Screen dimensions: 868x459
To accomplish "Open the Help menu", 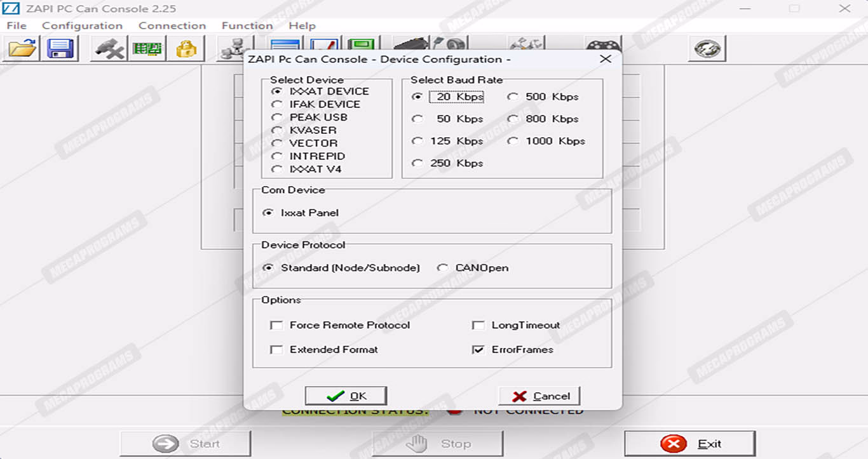I will pyautogui.click(x=302, y=25).
